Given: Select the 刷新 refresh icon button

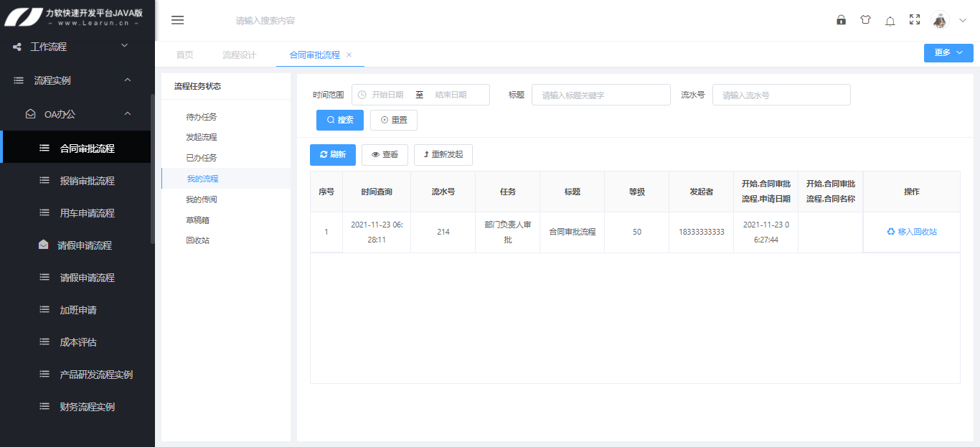Looking at the screenshot, I should (332, 154).
